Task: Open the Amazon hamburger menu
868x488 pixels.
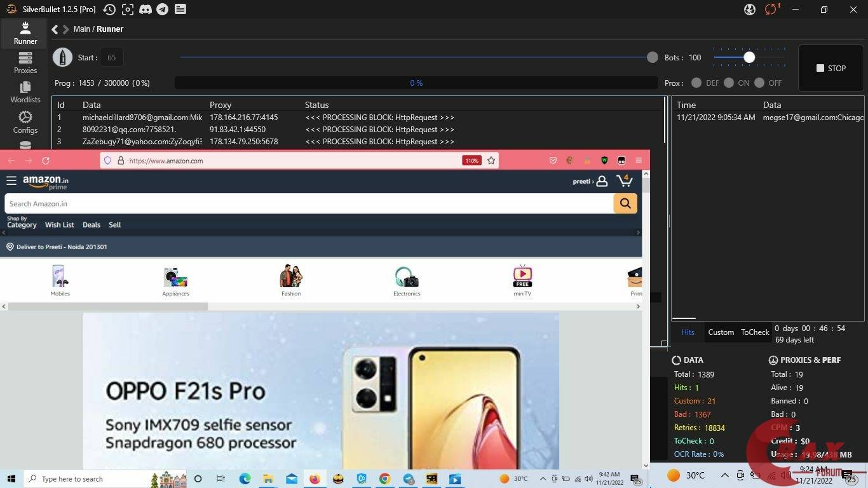Action: pos(11,181)
